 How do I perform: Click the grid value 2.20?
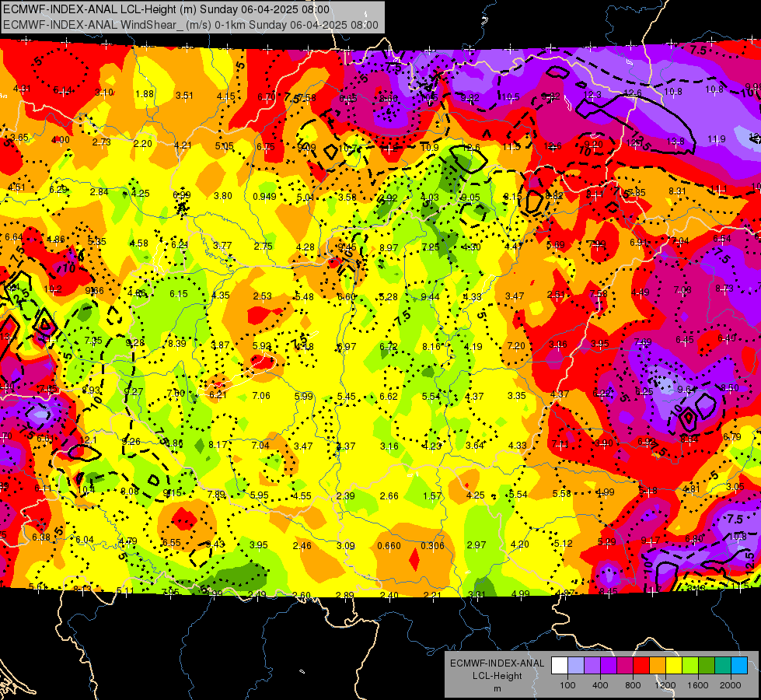(x=143, y=143)
